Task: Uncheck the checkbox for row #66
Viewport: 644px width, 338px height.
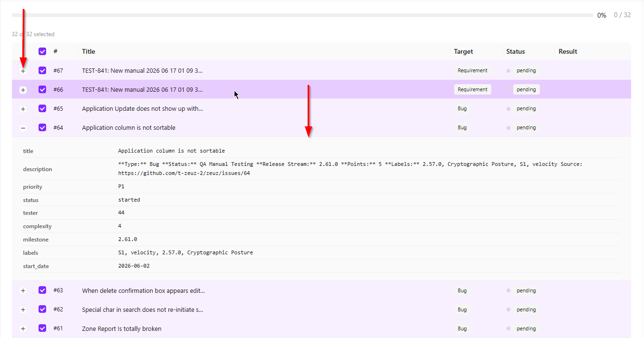Action: click(x=42, y=89)
